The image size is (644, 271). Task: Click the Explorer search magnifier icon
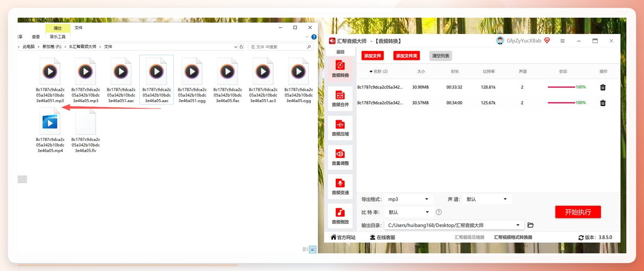(309, 47)
